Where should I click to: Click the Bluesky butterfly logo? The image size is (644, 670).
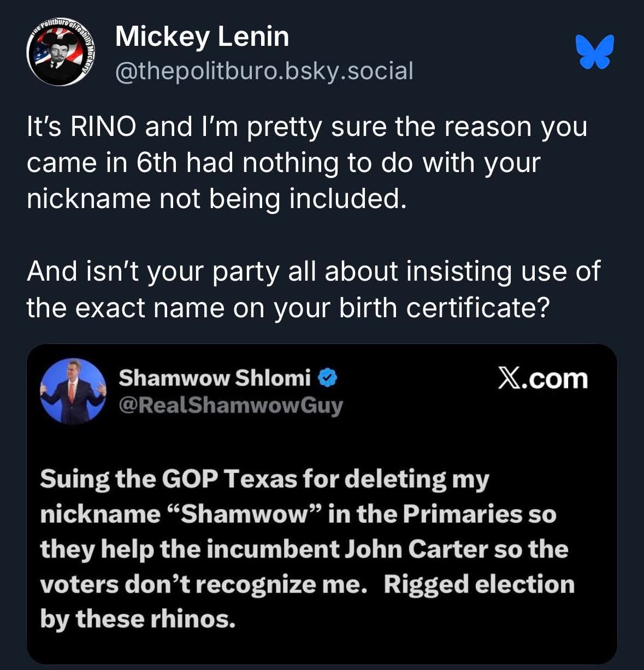pos(595,52)
